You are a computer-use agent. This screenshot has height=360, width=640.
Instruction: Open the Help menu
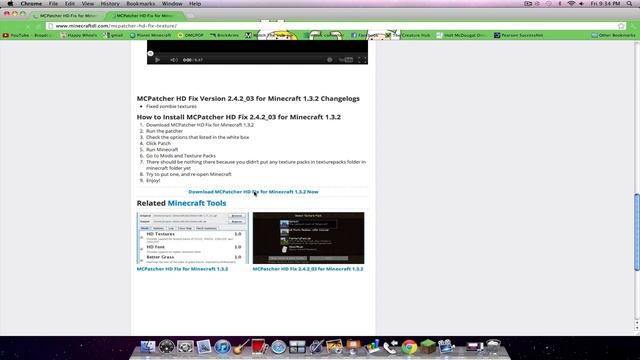195,4
